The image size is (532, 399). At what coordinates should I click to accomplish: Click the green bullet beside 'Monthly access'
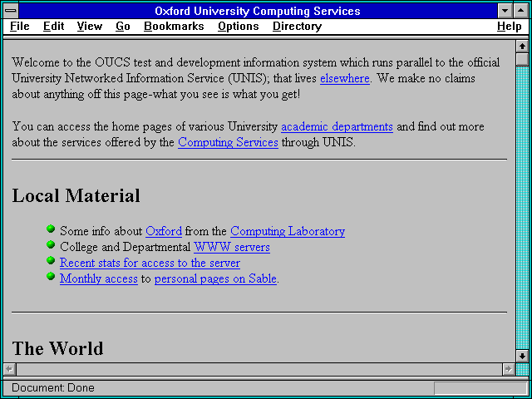pos(51,276)
